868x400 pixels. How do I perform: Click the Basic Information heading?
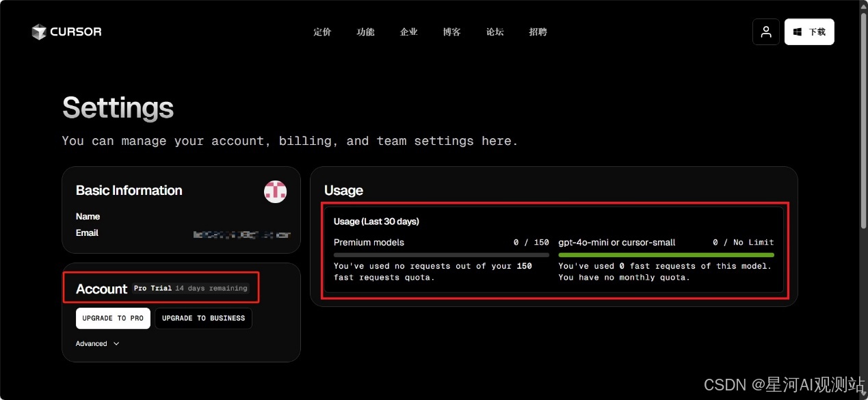[129, 191]
